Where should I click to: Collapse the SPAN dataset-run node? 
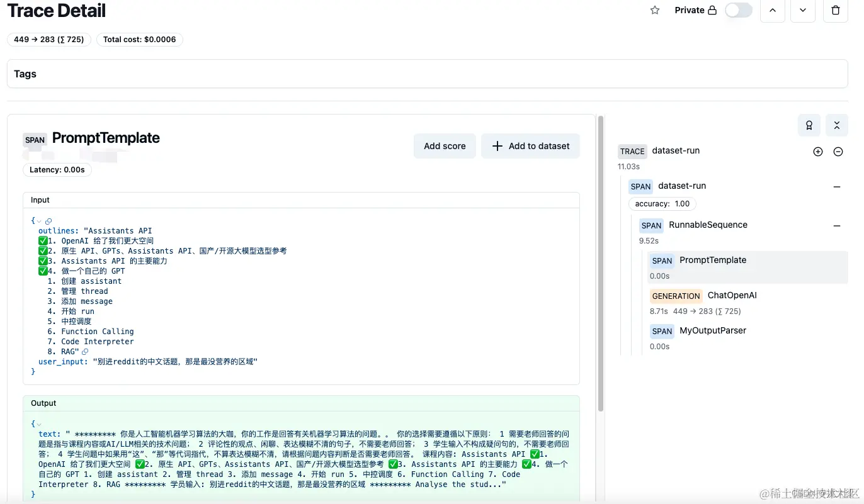tap(837, 187)
